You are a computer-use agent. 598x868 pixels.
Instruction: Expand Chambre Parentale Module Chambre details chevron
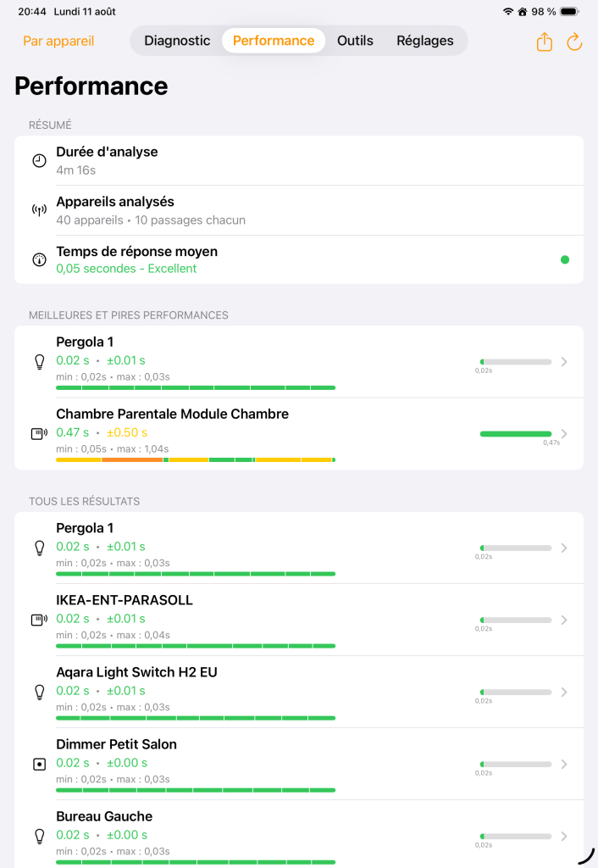[565, 434]
